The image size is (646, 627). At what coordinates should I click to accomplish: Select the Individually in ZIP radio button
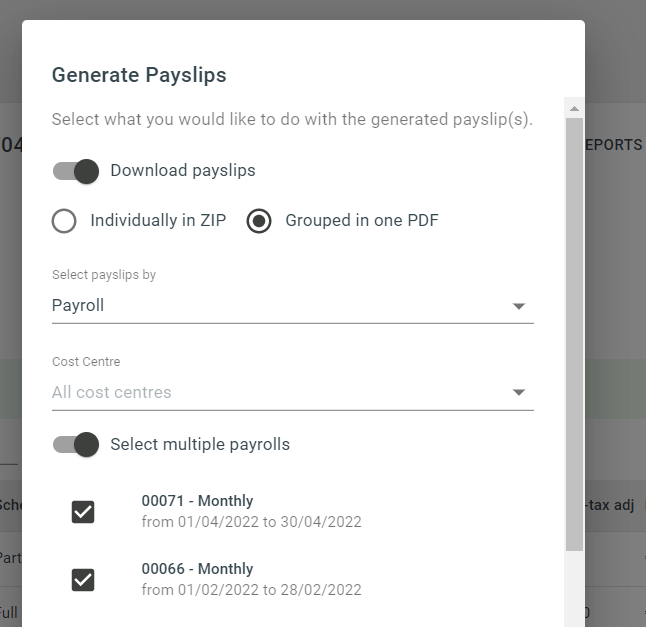[64, 221]
